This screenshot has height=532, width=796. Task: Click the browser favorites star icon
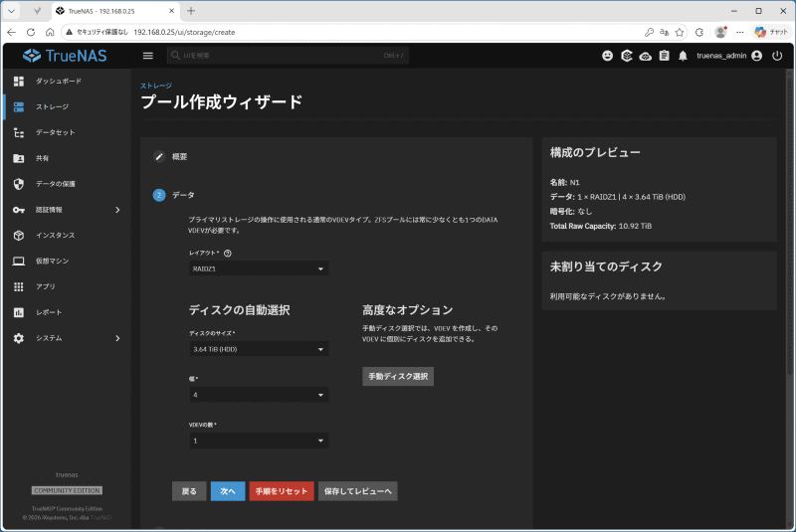coord(680,32)
